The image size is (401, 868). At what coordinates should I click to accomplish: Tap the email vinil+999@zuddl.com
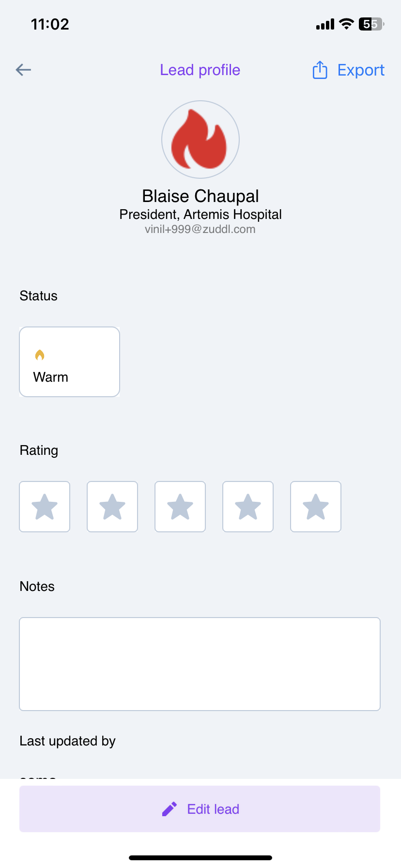(x=200, y=230)
